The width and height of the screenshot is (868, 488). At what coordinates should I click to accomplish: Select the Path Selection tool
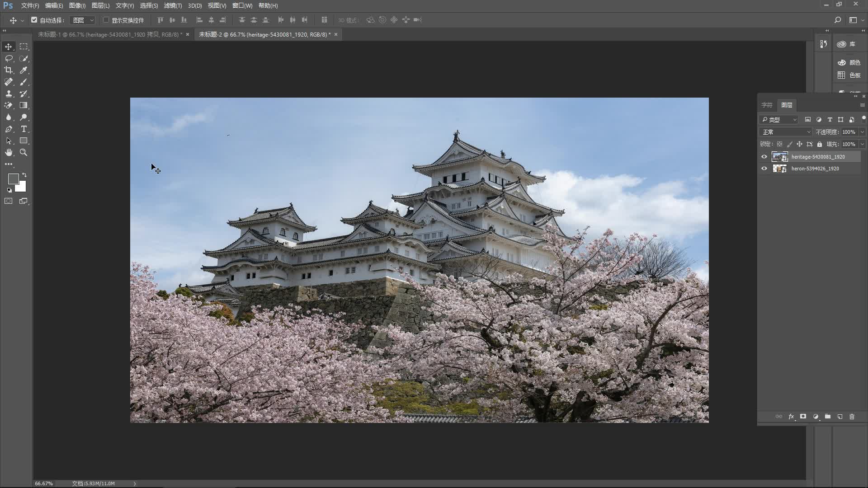(9, 141)
